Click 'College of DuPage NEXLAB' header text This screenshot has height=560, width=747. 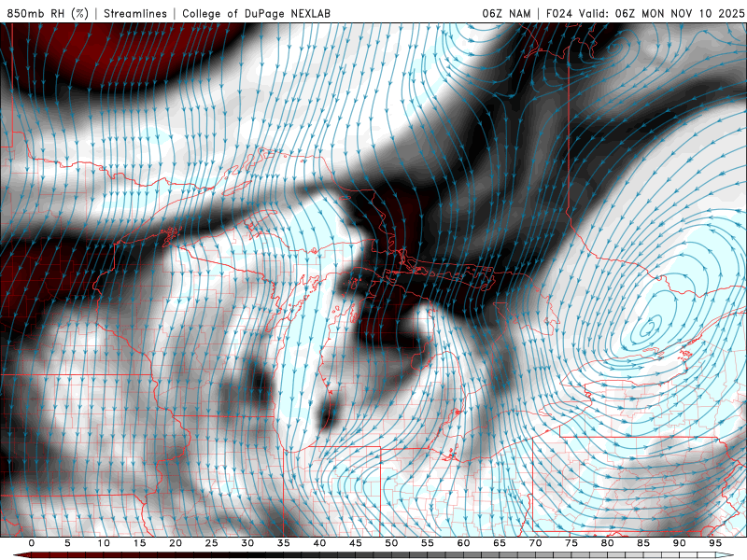click(256, 13)
